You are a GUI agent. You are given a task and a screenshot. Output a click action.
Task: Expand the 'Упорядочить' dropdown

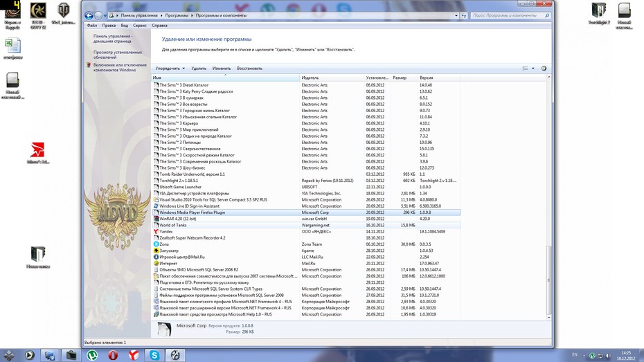(x=170, y=69)
